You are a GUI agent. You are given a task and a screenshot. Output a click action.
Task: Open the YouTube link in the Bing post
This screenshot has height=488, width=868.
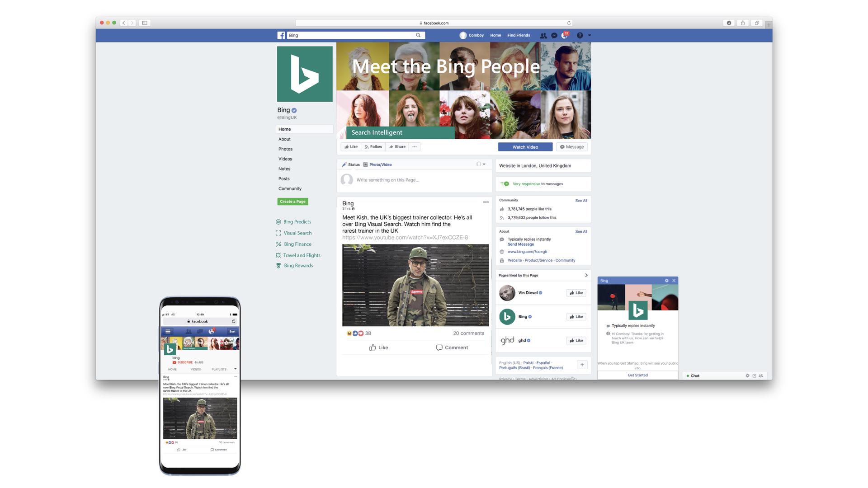(405, 238)
